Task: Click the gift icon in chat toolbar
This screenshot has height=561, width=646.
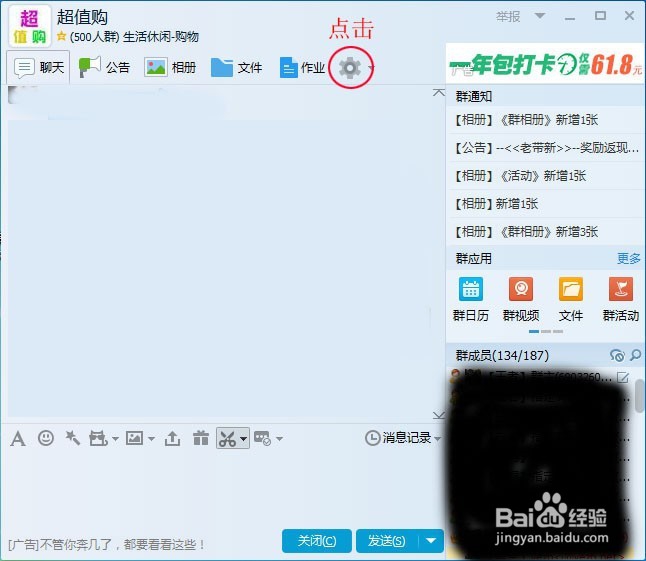Action: (201, 438)
